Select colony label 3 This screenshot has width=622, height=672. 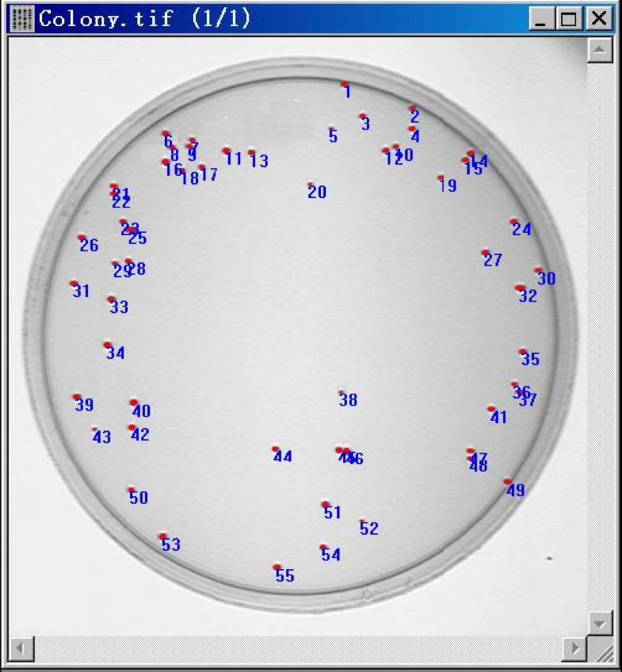point(365,124)
